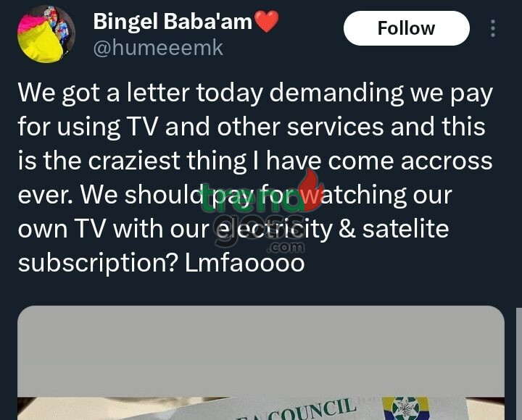
Task: Click the '.com' watermark label
Action: [286, 248]
